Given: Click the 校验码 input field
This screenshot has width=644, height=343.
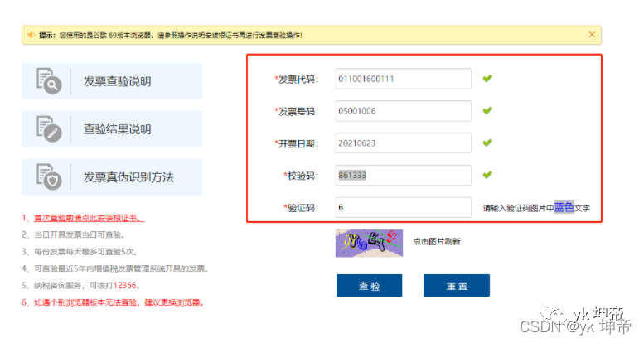Looking at the screenshot, I should (x=403, y=176).
